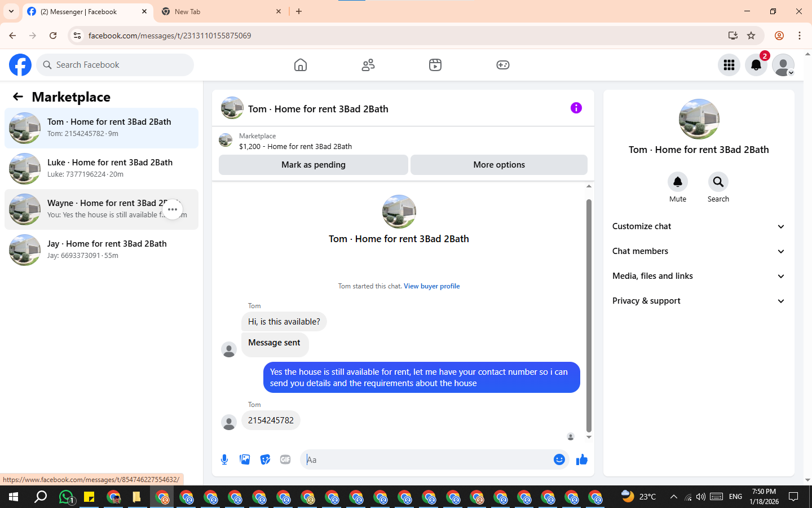Click the browser address bar URL

pos(170,36)
